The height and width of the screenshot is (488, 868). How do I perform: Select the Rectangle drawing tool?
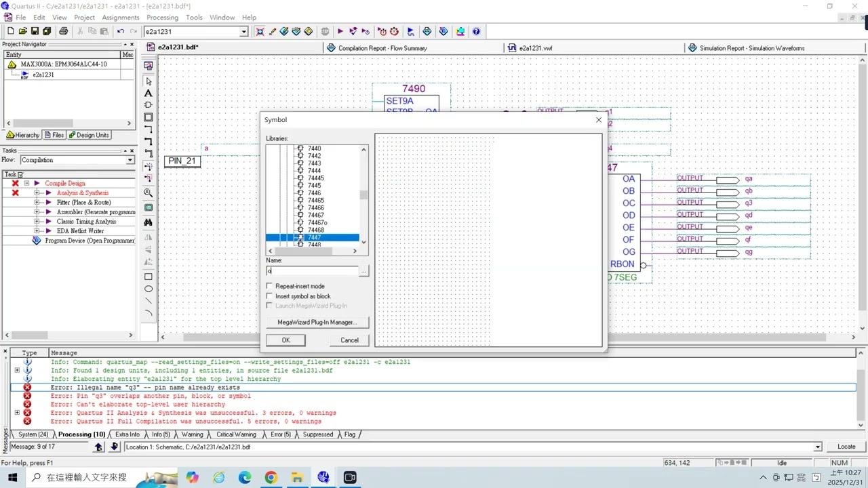click(149, 277)
